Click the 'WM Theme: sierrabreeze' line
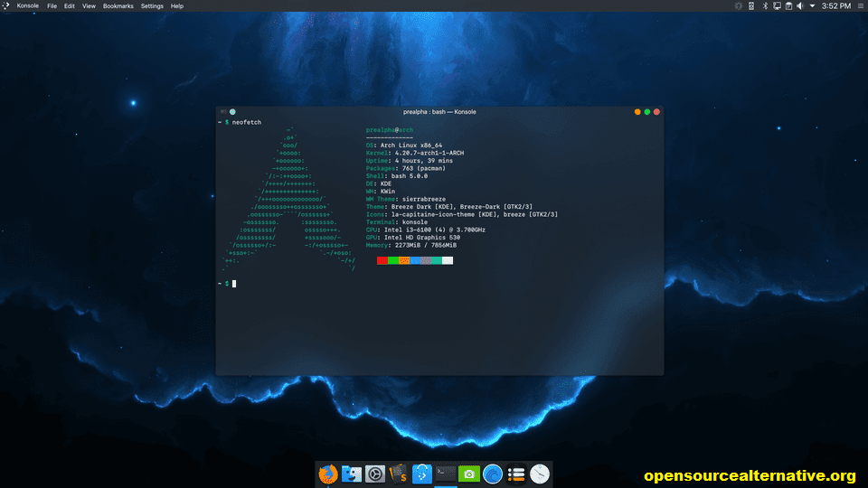This screenshot has height=488, width=868. (405, 199)
